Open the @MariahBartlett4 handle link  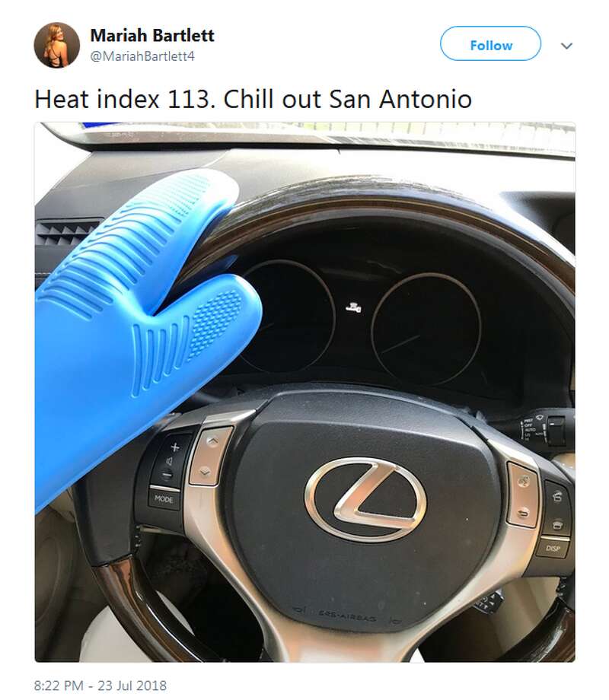coord(142,56)
